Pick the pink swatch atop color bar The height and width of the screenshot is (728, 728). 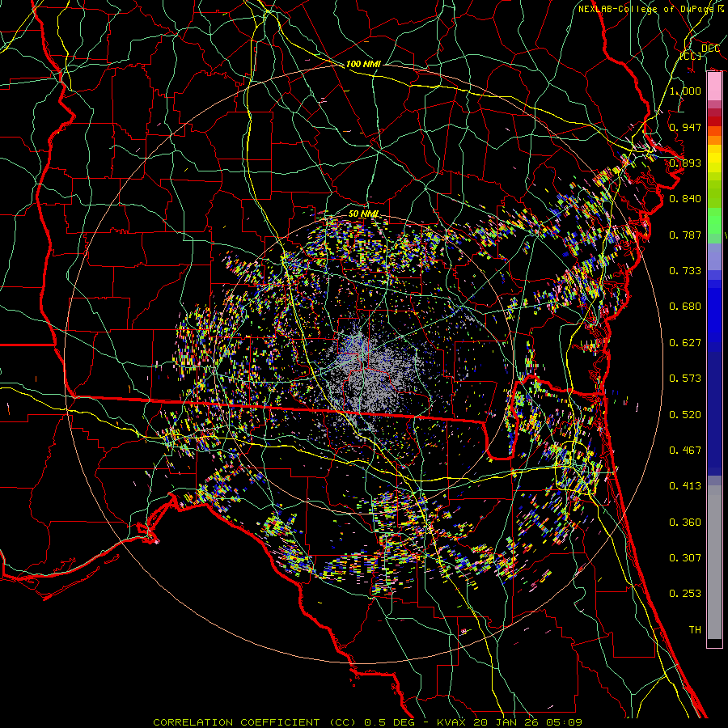(714, 84)
